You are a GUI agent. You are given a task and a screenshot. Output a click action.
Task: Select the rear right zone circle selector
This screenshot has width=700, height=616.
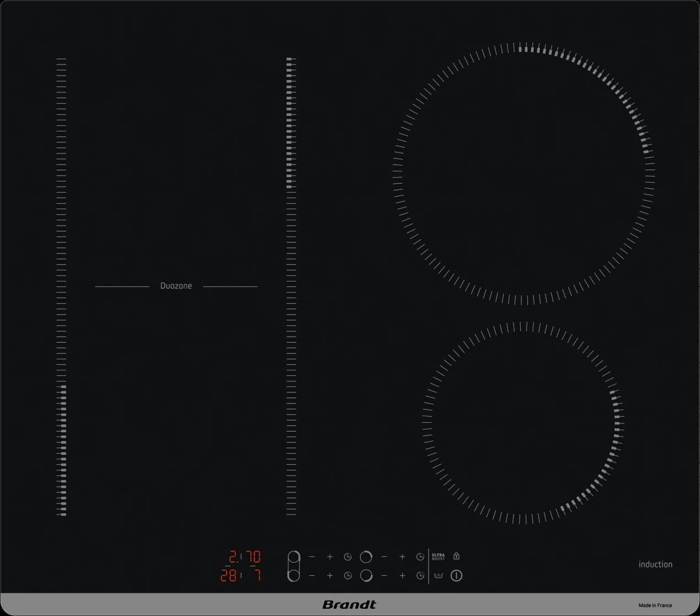pyautogui.click(x=366, y=556)
